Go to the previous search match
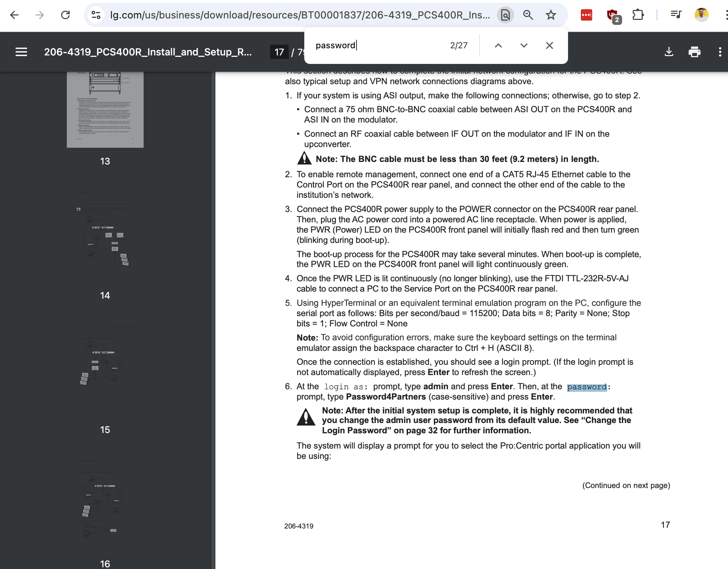This screenshot has width=728, height=569. (x=498, y=45)
